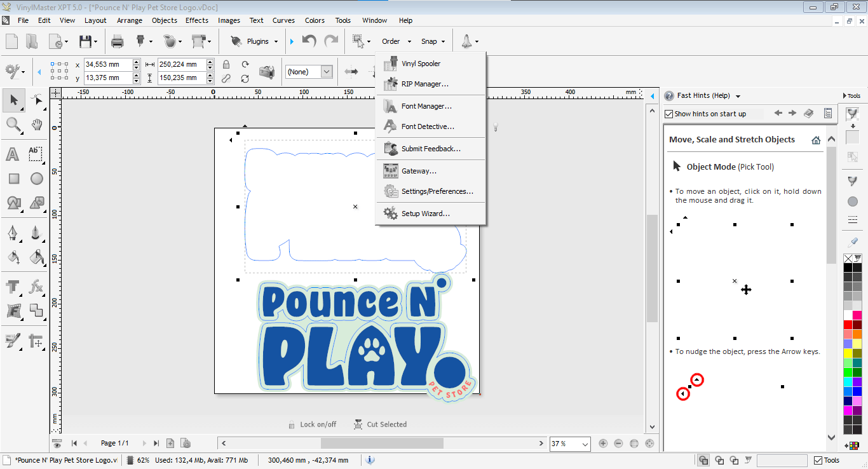Viewport: 868px width, 469px height.
Task: Increase Y position with stepper up arrow
Action: coord(137,75)
